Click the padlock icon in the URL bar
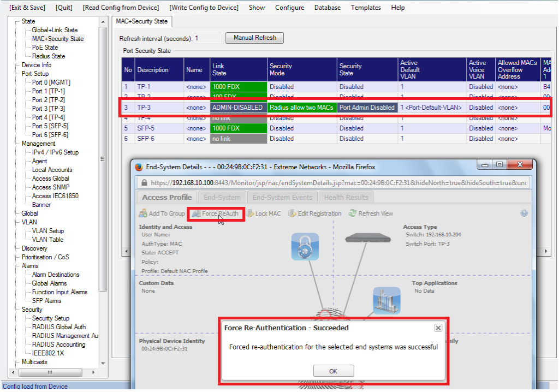This screenshot has width=559, height=392. (144, 183)
